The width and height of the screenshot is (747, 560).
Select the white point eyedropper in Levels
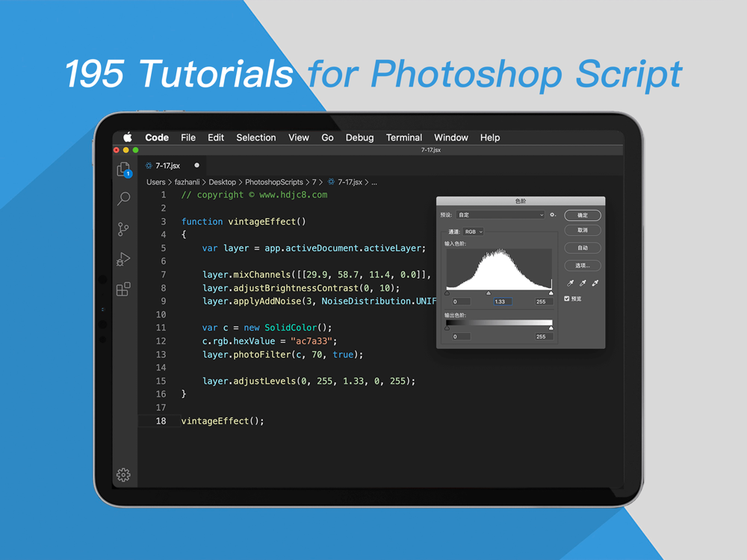point(595,283)
